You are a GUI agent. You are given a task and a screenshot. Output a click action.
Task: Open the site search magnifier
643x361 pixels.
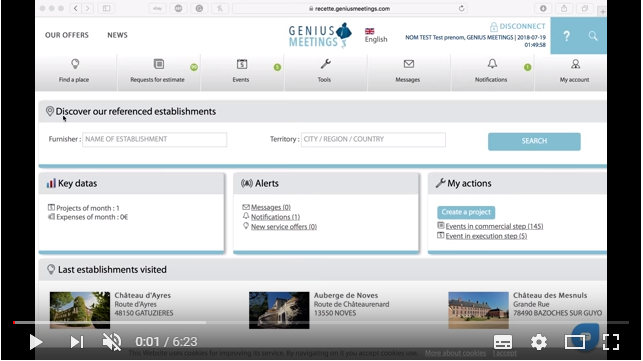pos(593,36)
